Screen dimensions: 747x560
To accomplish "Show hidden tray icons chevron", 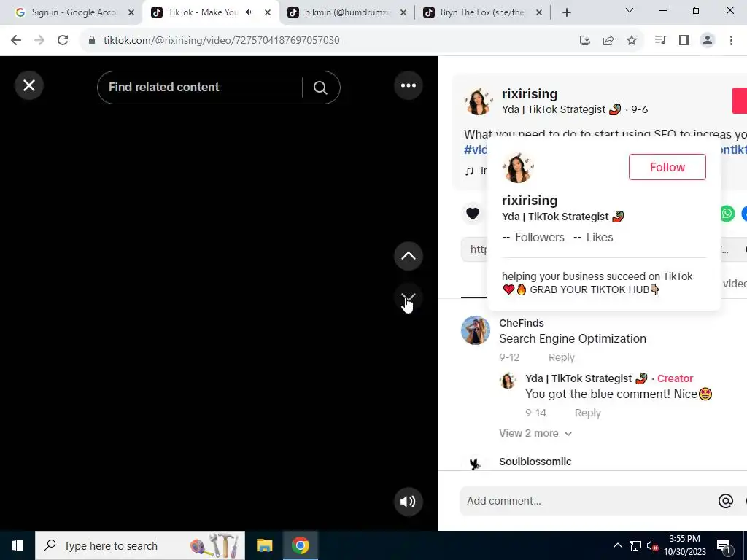I will click(x=617, y=545).
